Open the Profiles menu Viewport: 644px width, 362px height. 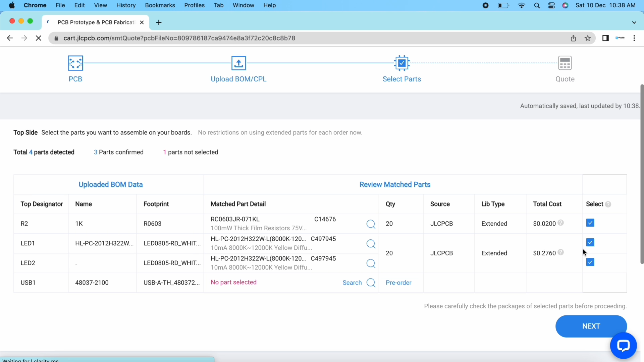pos(194,5)
